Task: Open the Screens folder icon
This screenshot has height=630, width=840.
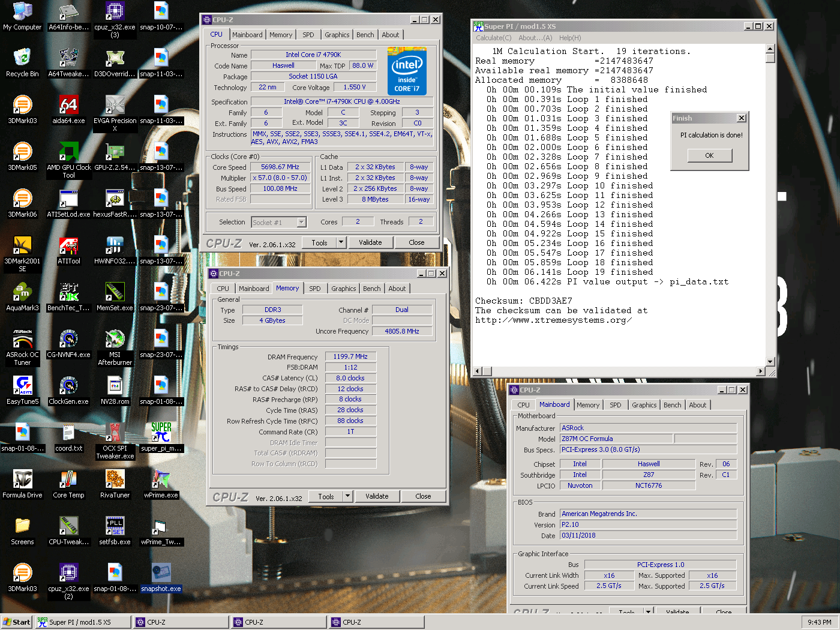Action: [x=22, y=532]
